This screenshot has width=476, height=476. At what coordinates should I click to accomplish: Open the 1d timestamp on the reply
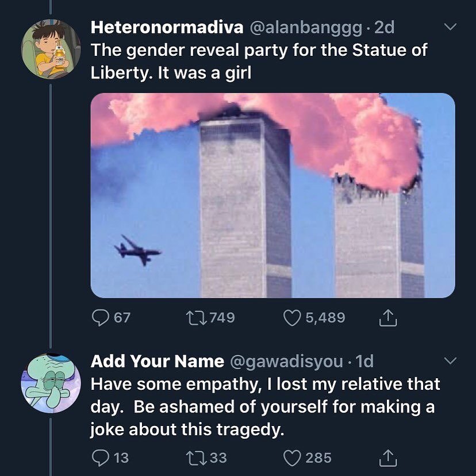click(x=364, y=361)
